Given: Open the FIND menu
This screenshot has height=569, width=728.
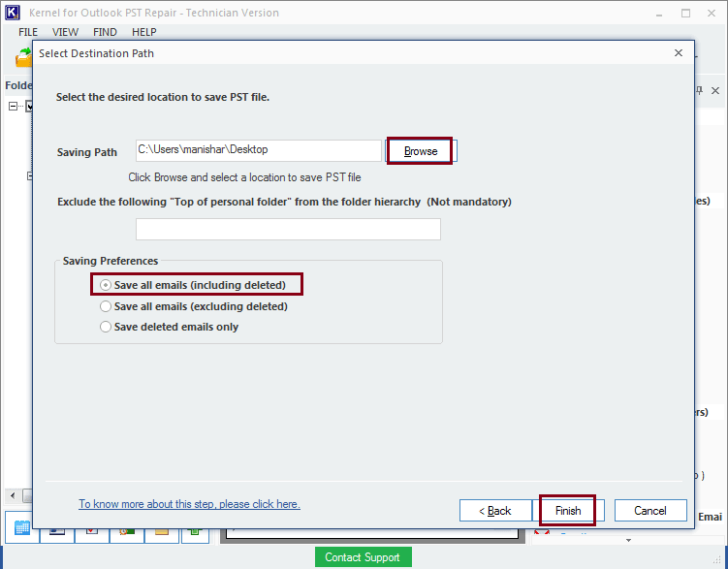Looking at the screenshot, I should 105,32.
